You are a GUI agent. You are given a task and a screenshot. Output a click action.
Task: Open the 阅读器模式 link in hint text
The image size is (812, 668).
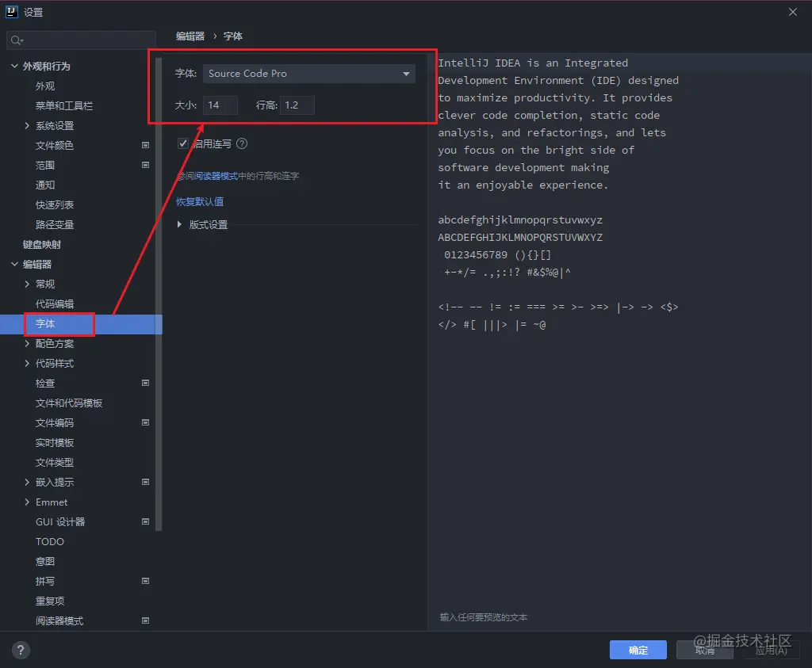click(x=216, y=176)
